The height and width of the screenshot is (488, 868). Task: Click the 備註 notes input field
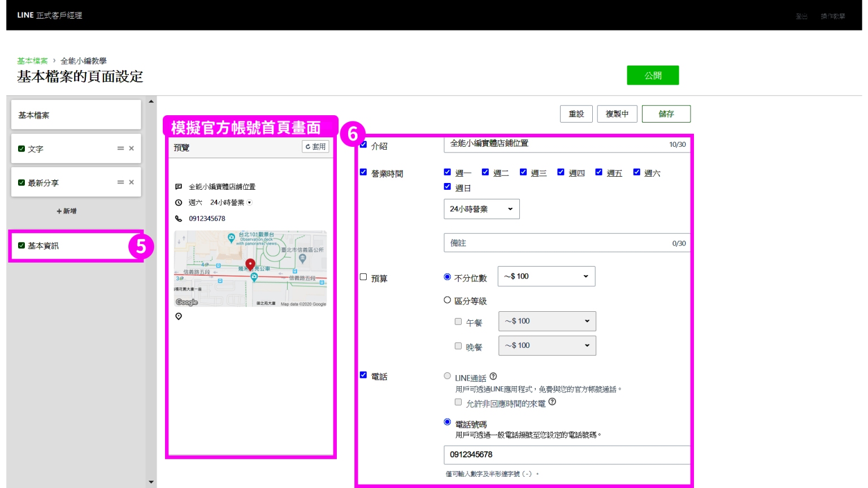tap(559, 243)
